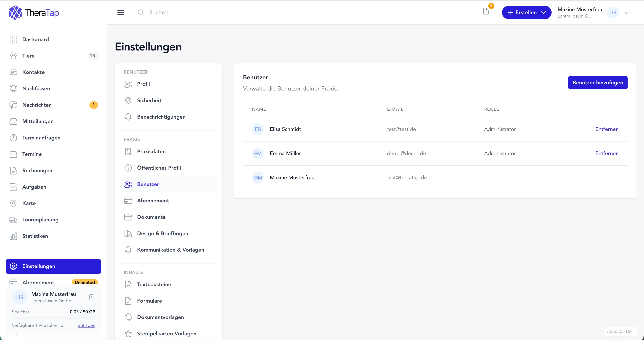The height and width of the screenshot is (340, 644).
Task: Open Dashboard via its grid icon
Action: 13,39
